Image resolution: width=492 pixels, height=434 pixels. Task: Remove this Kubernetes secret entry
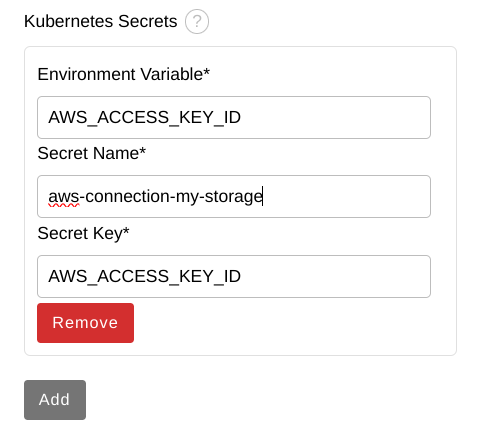tap(85, 323)
